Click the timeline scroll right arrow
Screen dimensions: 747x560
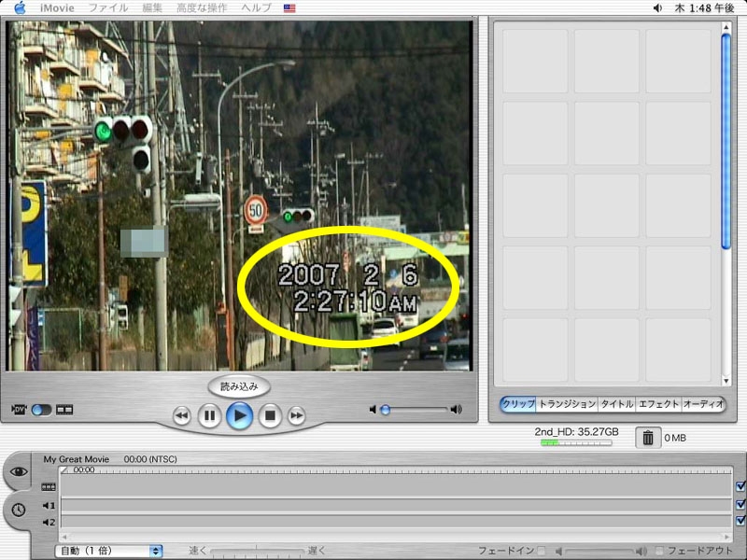click(x=727, y=537)
